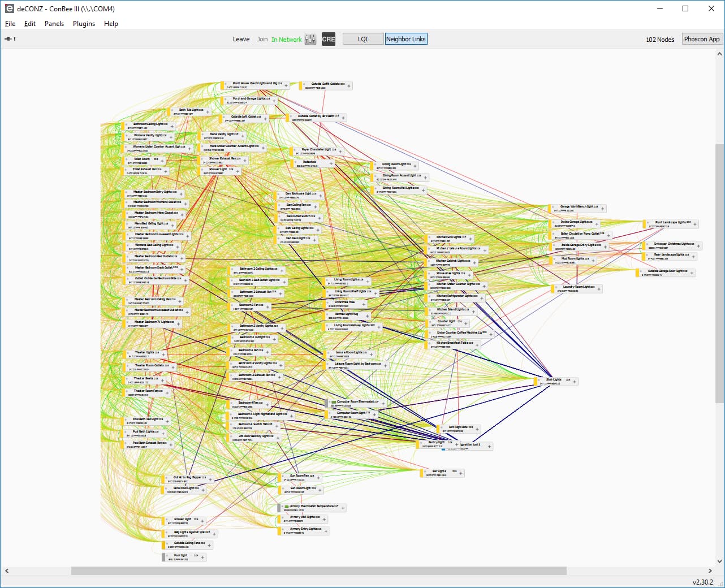Expand the Pool light node plus
This screenshot has width=725, height=588.
pyautogui.click(x=203, y=557)
